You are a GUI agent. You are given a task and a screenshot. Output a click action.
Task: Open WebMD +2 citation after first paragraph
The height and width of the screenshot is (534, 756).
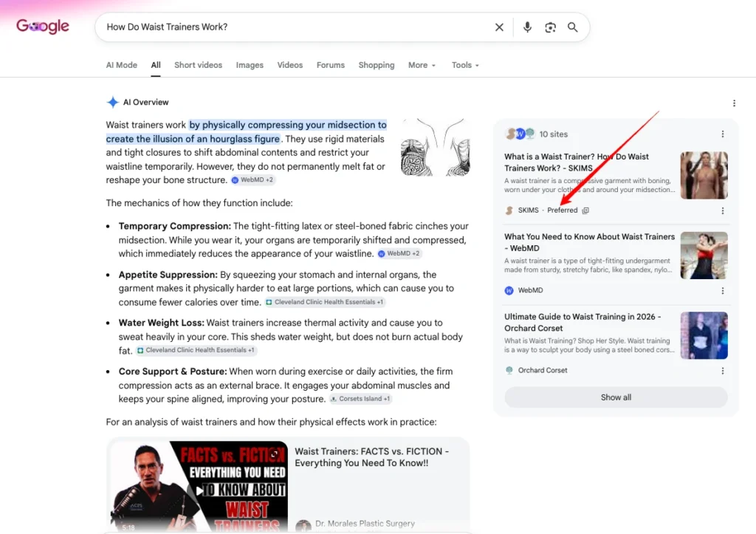tap(252, 180)
